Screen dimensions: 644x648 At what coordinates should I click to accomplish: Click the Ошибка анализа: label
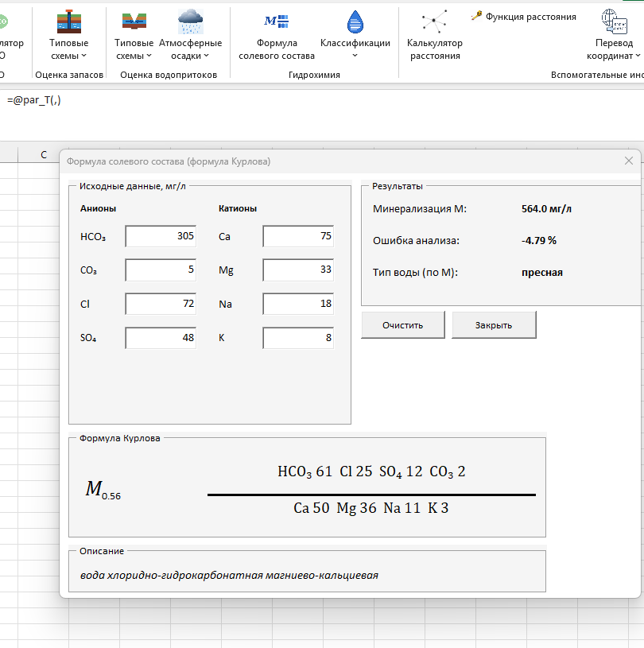[x=416, y=241]
